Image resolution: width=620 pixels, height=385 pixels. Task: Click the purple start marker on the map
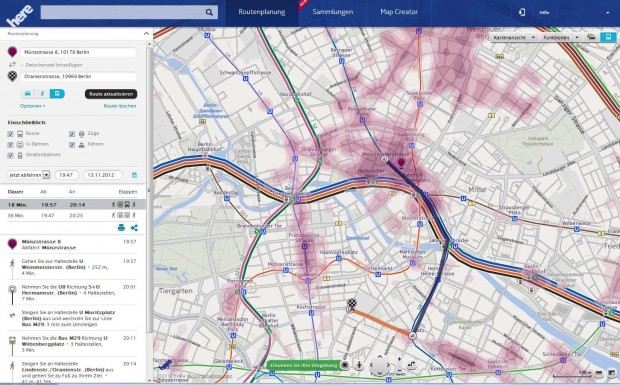click(x=401, y=162)
